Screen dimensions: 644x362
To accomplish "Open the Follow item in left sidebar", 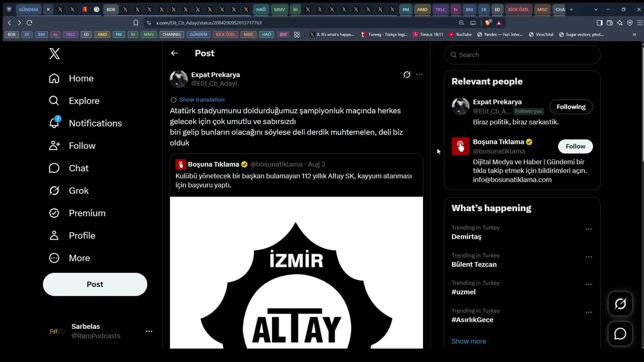I will (72, 146).
